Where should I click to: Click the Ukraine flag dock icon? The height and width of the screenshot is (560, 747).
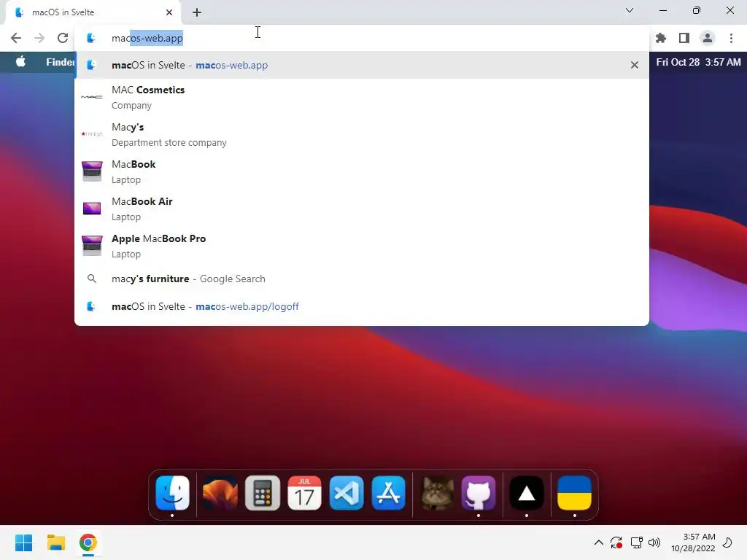[575, 493]
